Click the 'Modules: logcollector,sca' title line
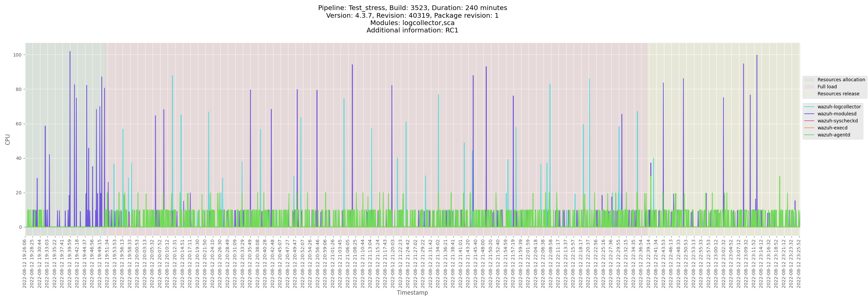The height and width of the screenshot is (301, 868). point(412,23)
